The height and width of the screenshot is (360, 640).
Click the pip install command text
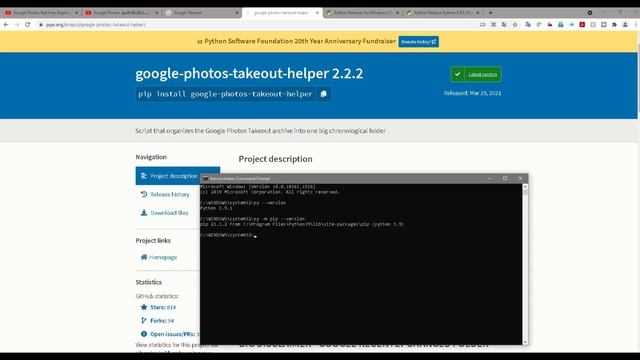[225, 94]
